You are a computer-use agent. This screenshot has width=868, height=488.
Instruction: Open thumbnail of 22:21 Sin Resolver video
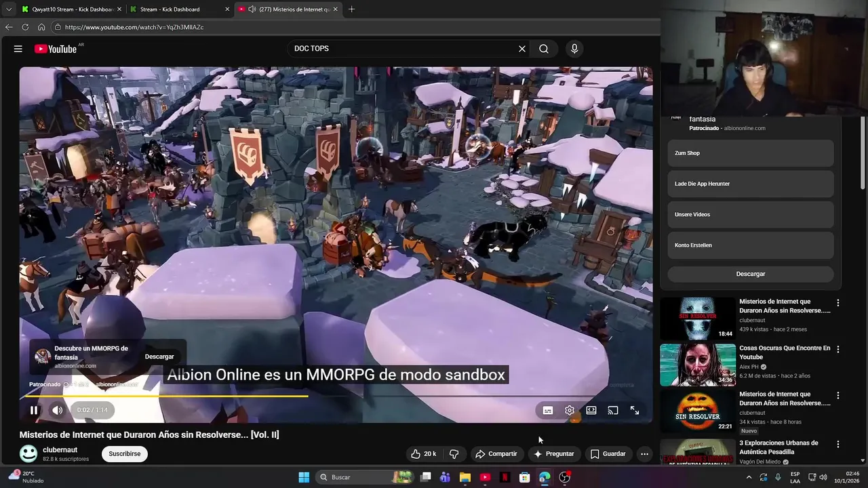click(698, 410)
